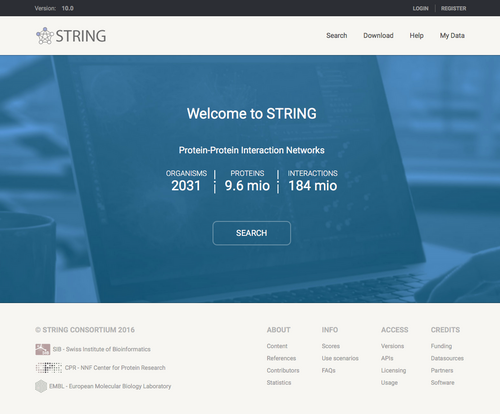Open CPR - NNF Center for Protein Research link
The height and width of the screenshot is (414, 500).
click(115, 368)
